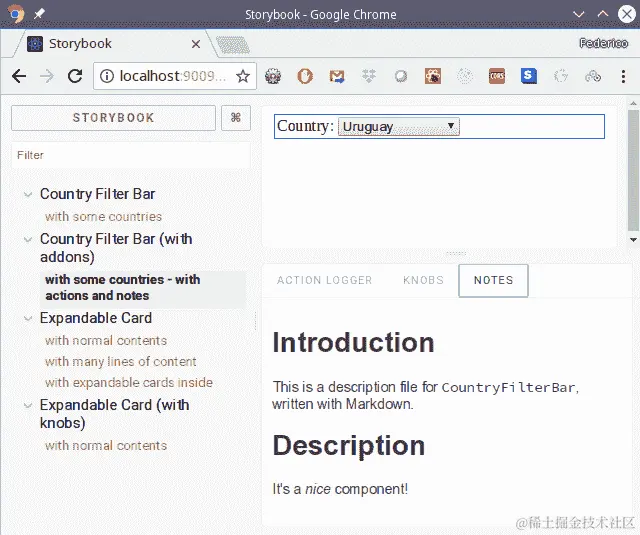Open a new browser tab
This screenshot has width=640, height=535.
pos(233,45)
